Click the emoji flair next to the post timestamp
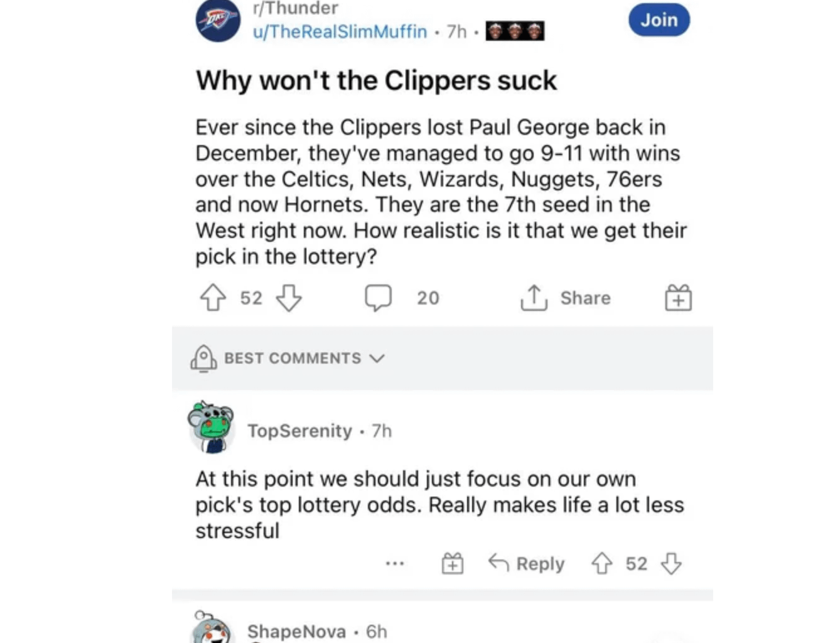 tap(514, 30)
